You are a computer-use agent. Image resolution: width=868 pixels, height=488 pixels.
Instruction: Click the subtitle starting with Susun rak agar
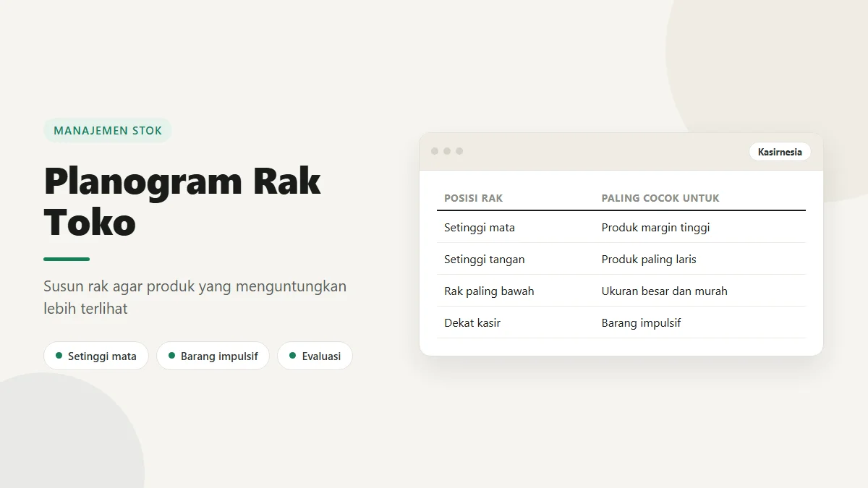195,297
